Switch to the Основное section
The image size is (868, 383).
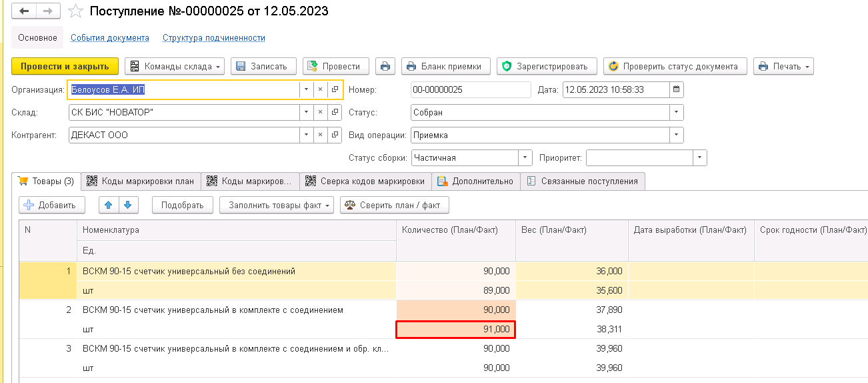[x=37, y=38]
